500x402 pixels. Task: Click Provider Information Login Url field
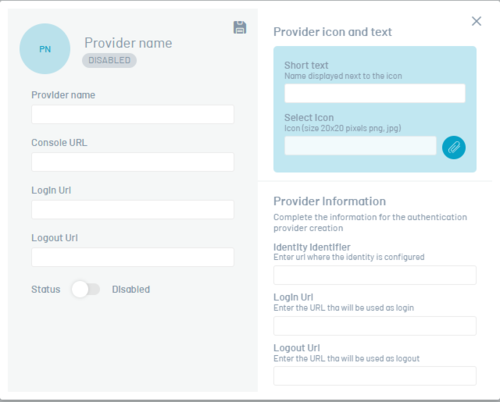tap(375, 326)
